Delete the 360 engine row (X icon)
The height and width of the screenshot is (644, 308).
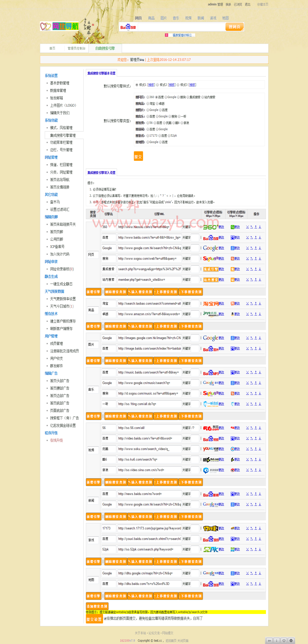pos(247,227)
